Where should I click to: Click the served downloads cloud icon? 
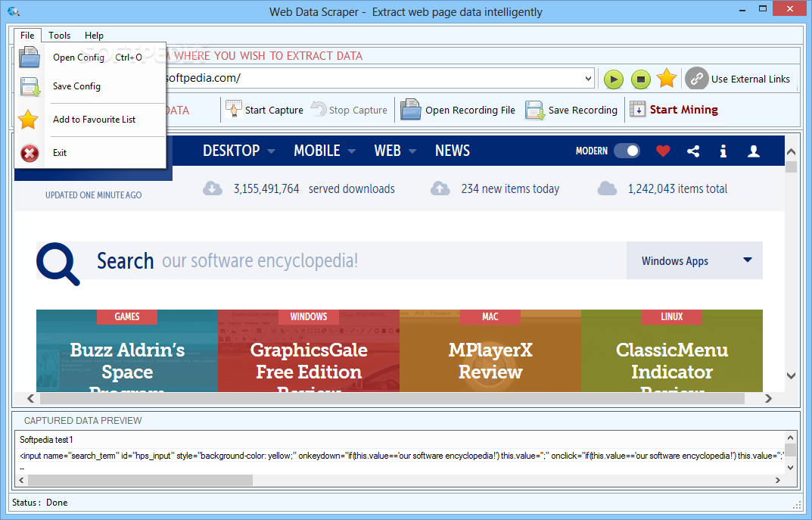(x=213, y=188)
